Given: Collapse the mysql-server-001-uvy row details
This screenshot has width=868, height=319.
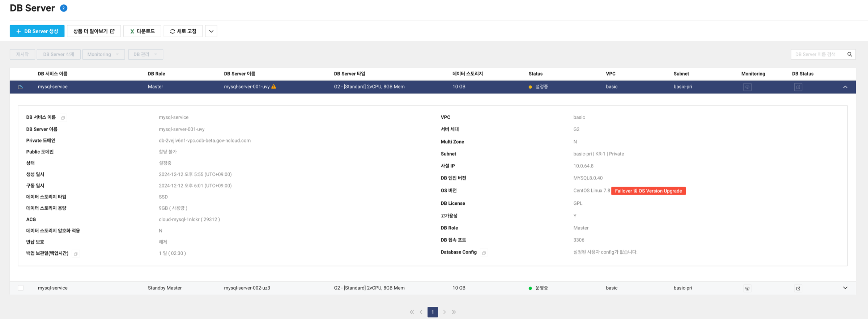Looking at the screenshot, I should 845,87.
